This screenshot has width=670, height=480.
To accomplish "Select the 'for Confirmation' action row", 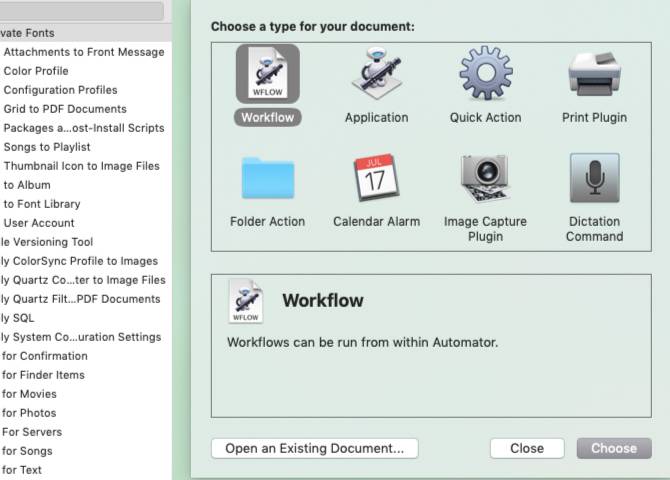I will (x=85, y=356).
